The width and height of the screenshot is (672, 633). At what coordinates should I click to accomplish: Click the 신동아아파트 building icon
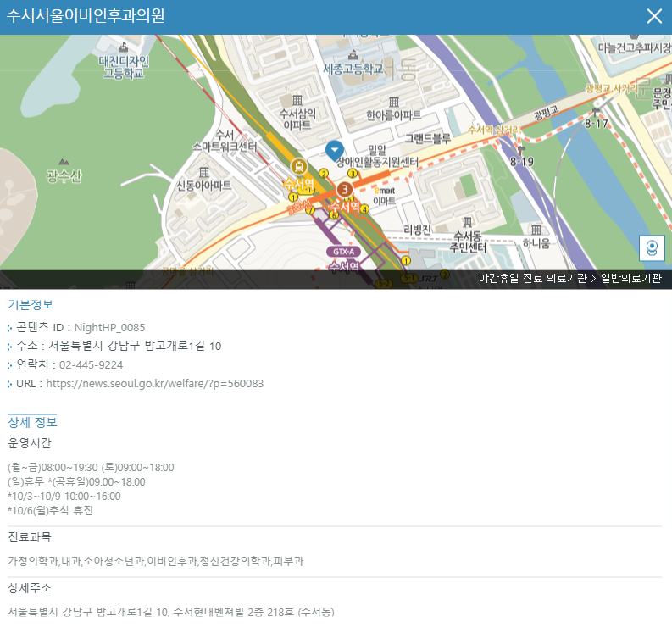(204, 172)
